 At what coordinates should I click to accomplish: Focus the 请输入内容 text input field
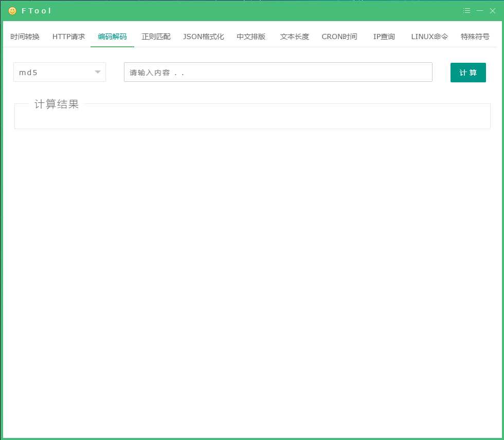278,73
